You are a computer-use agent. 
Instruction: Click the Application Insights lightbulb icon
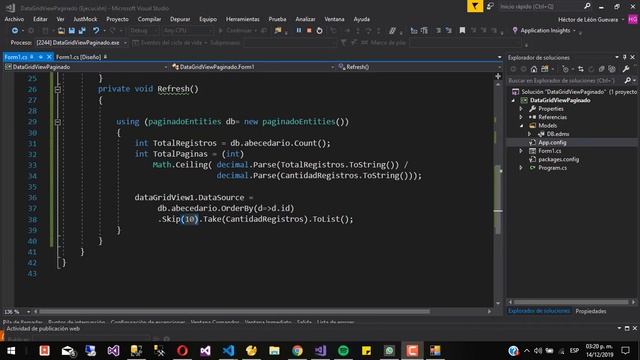click(515, 30)
